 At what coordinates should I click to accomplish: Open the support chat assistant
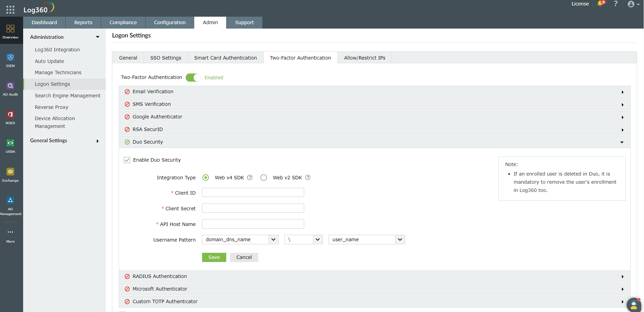(634, 305)
